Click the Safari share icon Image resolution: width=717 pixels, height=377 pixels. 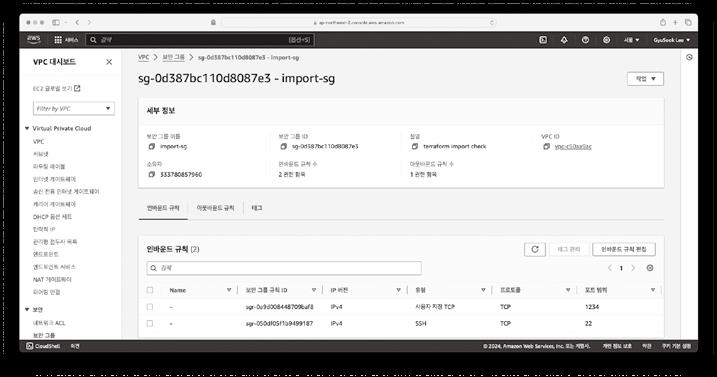click(x=663, y=22)
